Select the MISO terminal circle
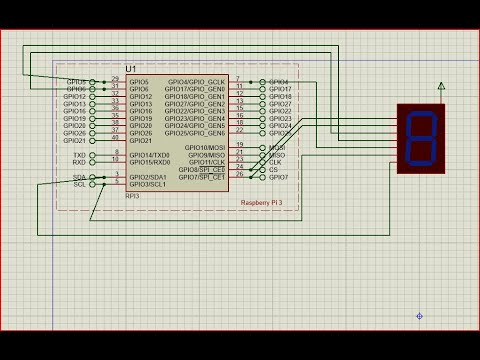 [263, 155]
